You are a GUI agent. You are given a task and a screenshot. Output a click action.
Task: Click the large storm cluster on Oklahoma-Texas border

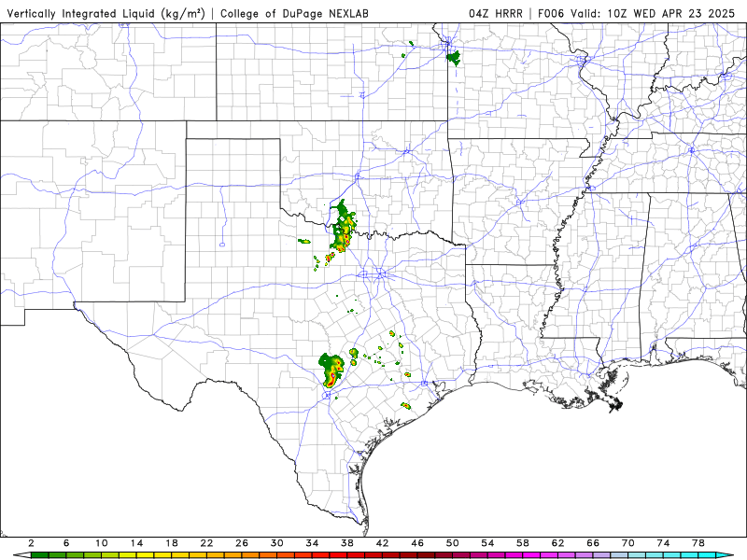(343, 227)
